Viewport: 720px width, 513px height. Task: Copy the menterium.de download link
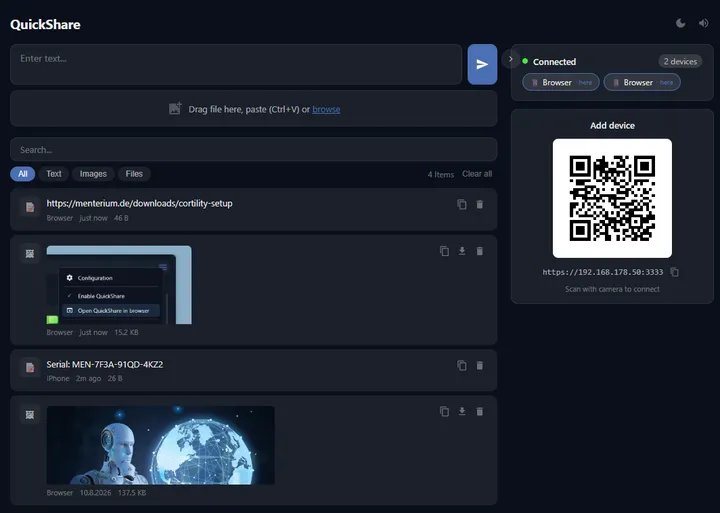(x=462, y=204)
